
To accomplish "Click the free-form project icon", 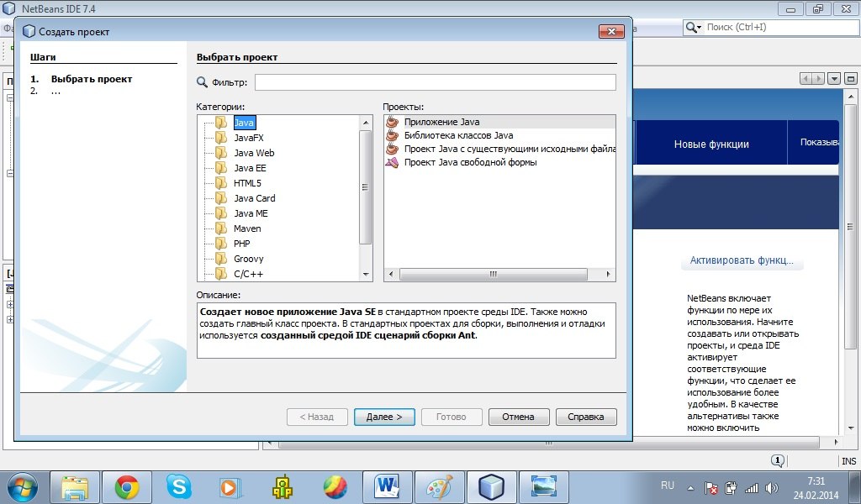I will click(x=392, y=162).
